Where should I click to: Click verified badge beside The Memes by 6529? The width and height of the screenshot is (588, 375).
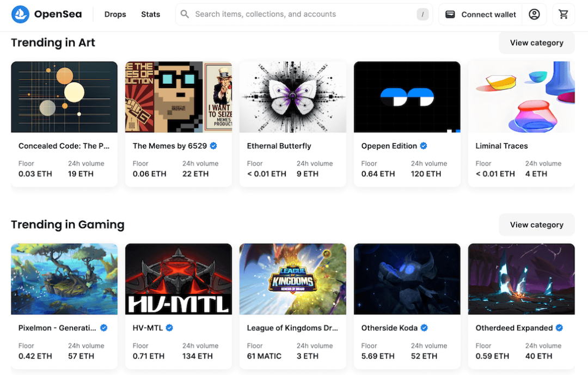pos(213,146)
